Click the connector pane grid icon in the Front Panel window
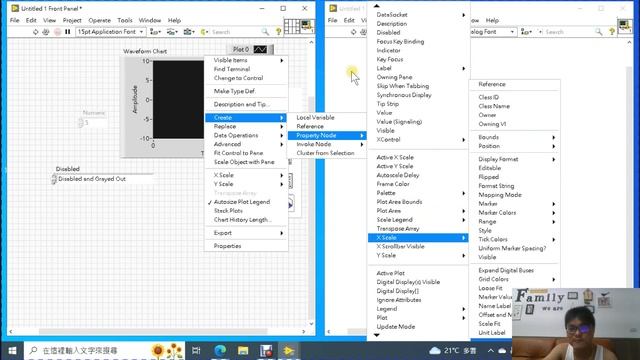The image size is (640, 360). (291, 27)
